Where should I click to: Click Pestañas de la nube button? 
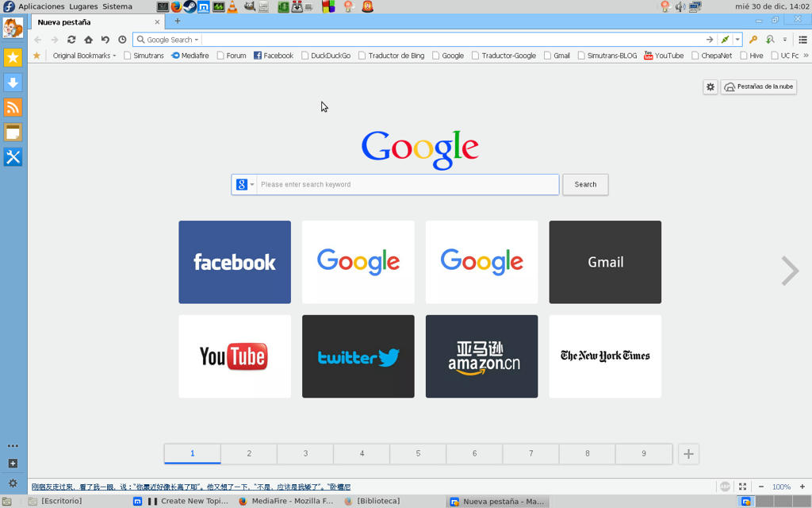coord(759,87)
